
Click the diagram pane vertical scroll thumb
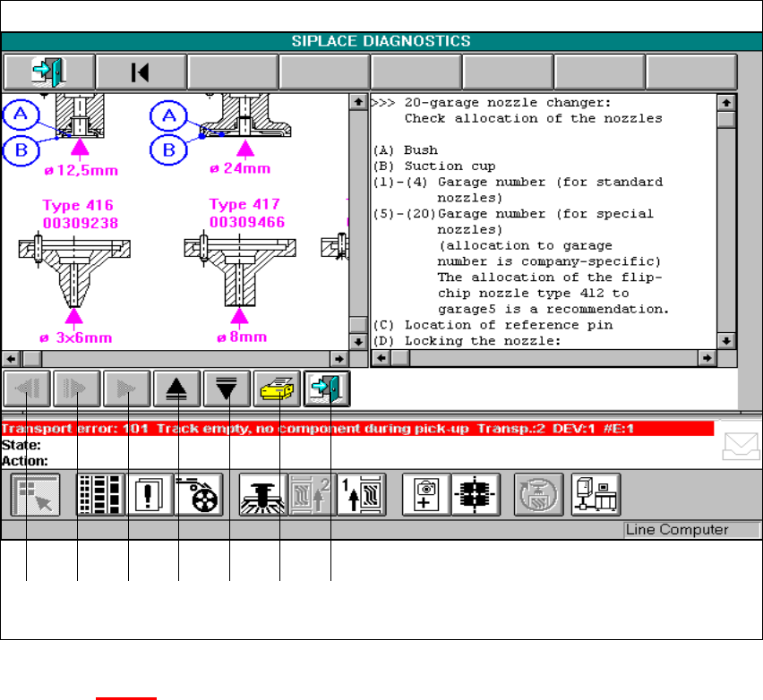coord(358,324)
